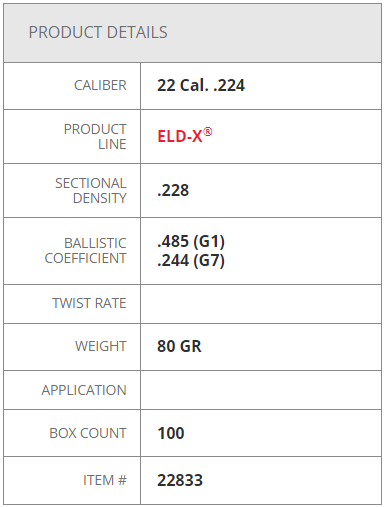Click the PRODUCT DETAILS header
385x507 pixels.
(x=98, y=32)
